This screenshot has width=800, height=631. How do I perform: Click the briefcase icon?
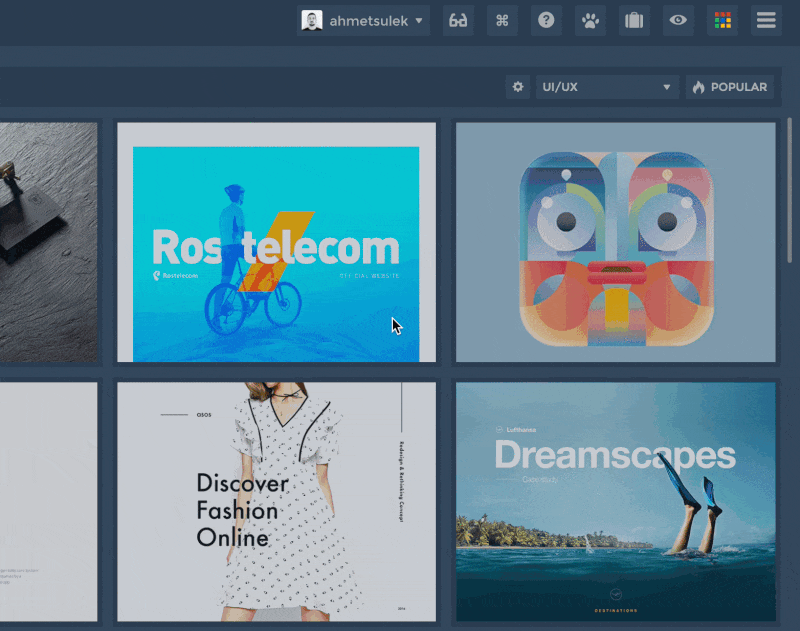pos(634,21)
